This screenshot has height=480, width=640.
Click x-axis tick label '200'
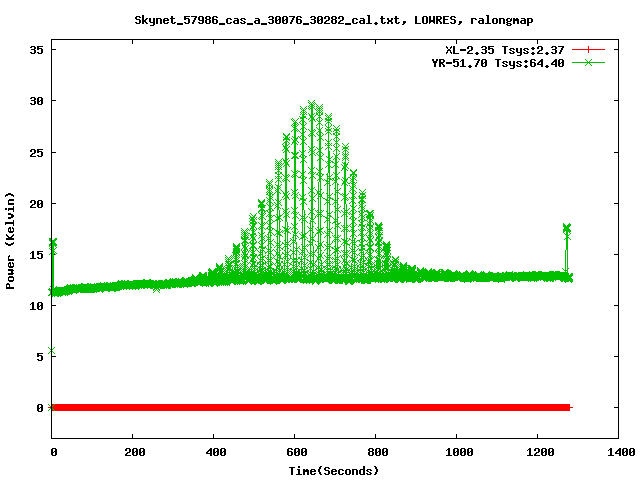135,452
